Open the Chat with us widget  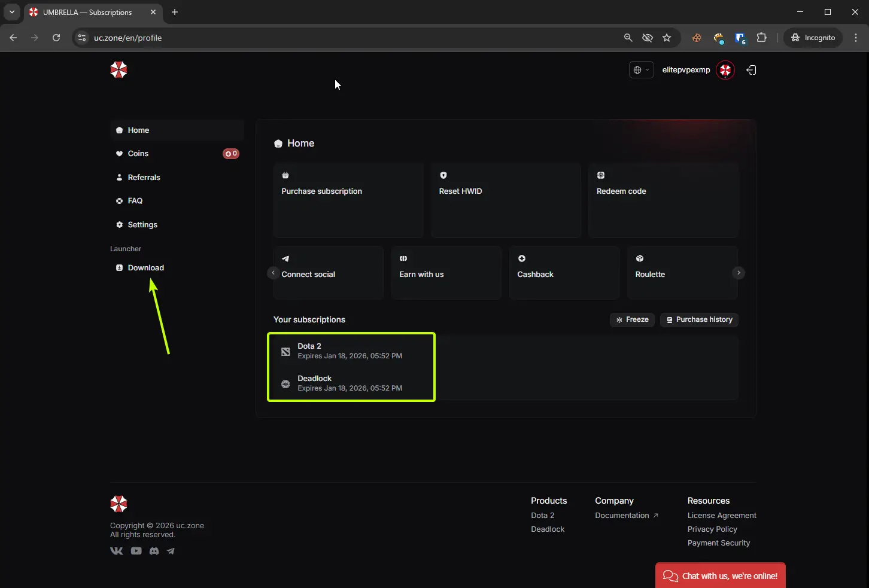[x=721, y=575]
